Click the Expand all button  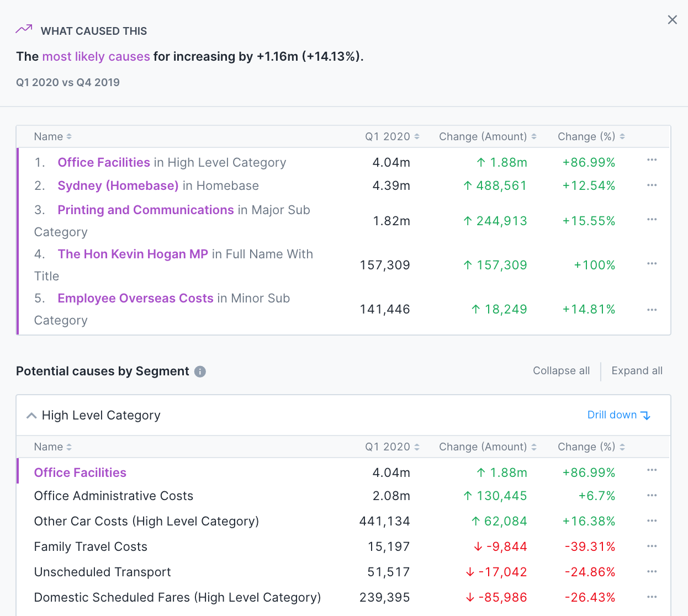click(637, 371)
